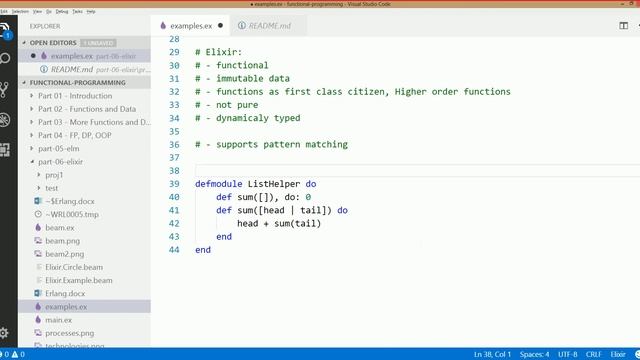
Task: Switch to the README.md editor tab
Action: click(x=269, y=25)
